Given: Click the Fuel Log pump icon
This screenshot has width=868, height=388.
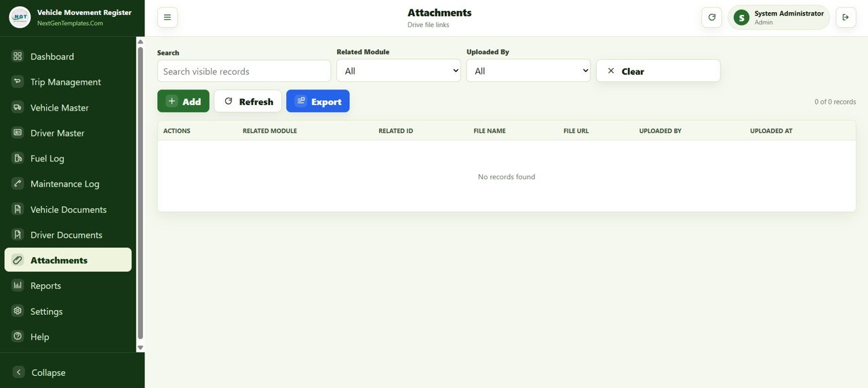Looking at the screenshot, I should click(x=18, y=158).
